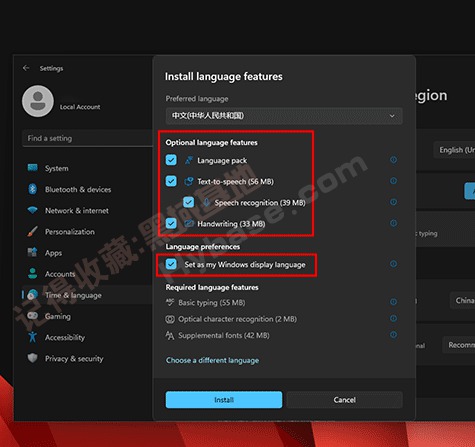Show info for Speech recognition feature

coord(393,202)
